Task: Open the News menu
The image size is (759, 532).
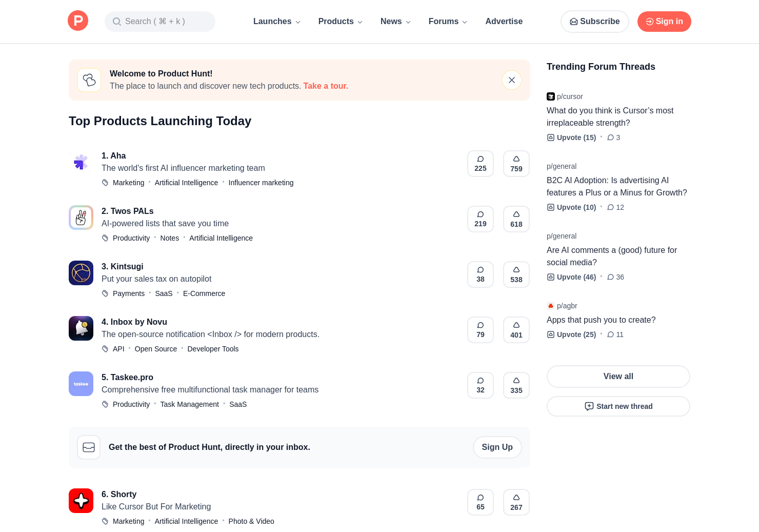Action: [x=395, y=22]
